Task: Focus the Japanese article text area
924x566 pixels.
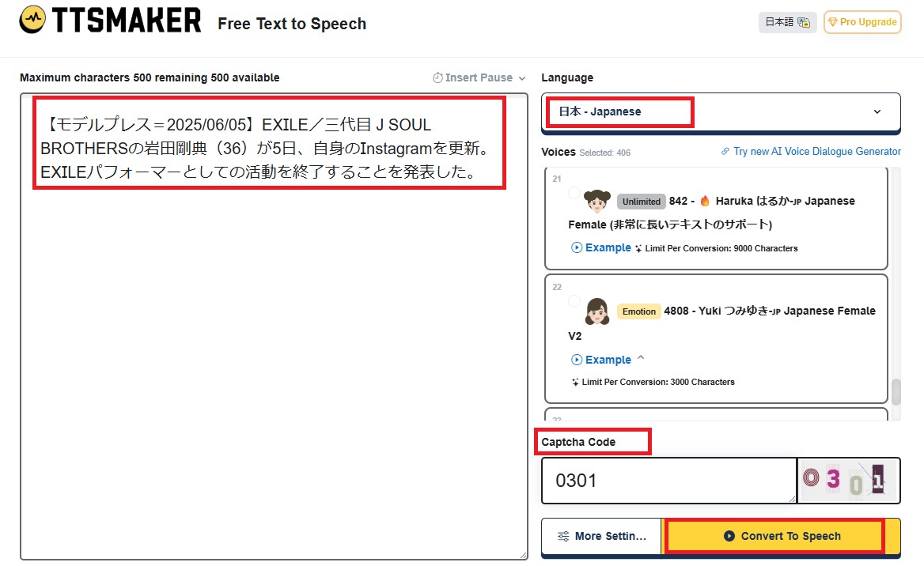Action: click(274, 326)
